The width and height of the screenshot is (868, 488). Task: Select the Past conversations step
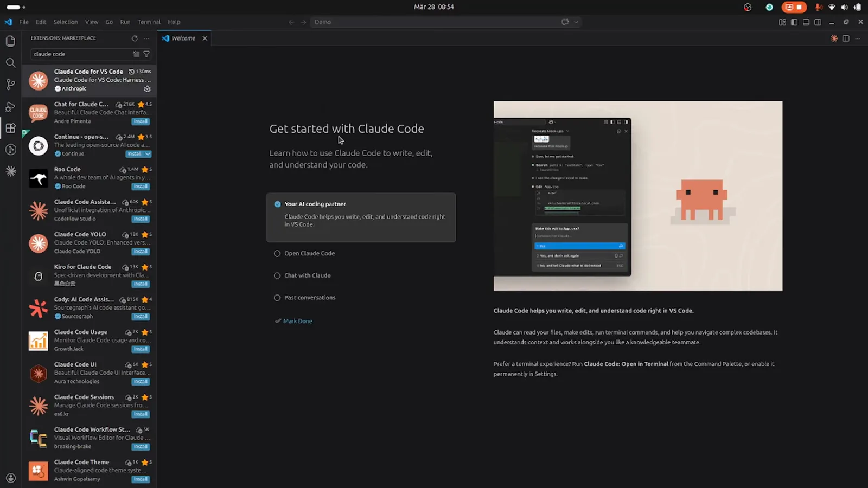pyautogui.click(x=310, y=298)
